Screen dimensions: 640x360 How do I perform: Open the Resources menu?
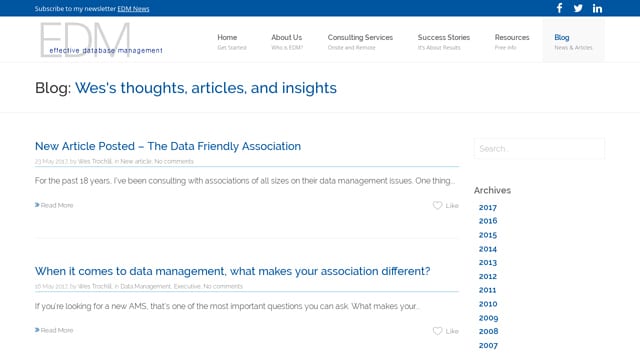click(512, 41)
